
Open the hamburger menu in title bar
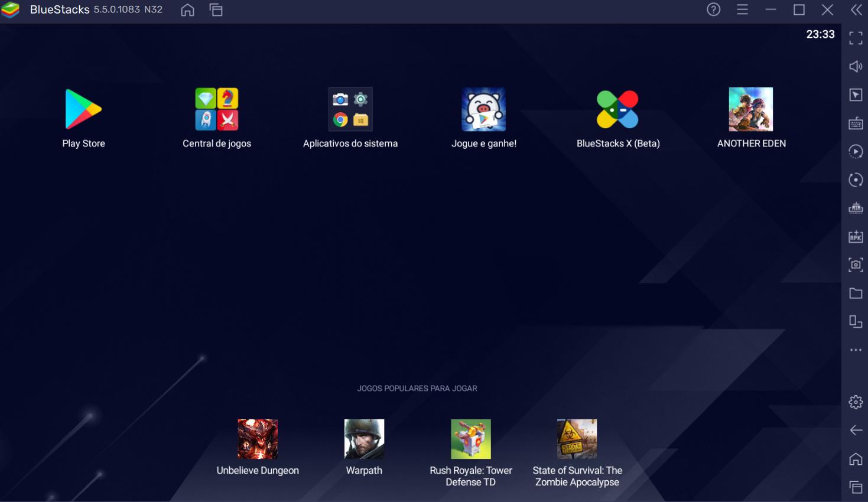[742, 9]
